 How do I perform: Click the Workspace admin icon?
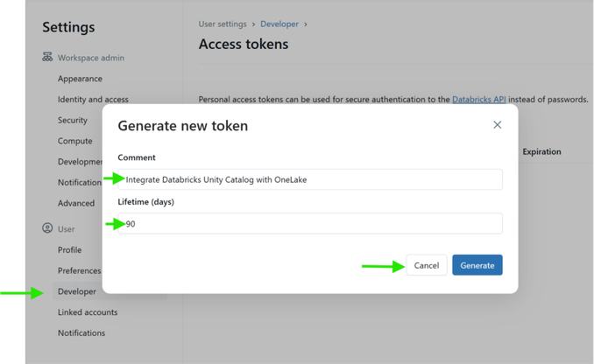coord(47,58)
